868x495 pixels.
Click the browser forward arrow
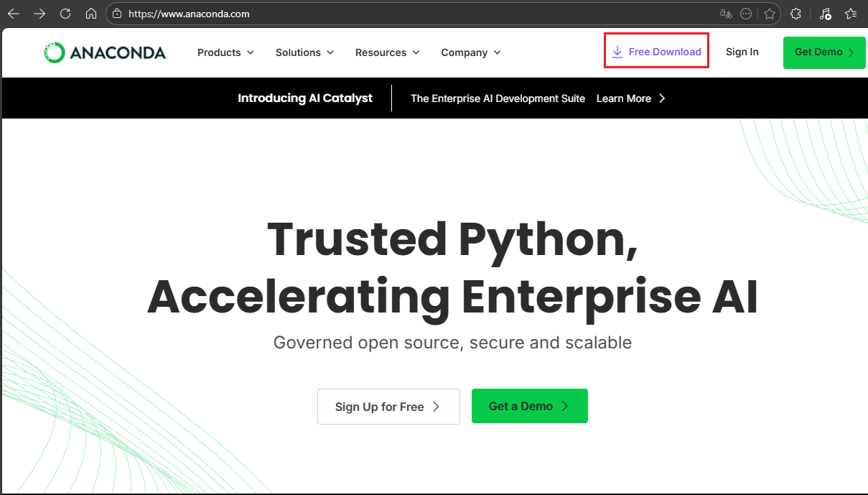pos(39,14)
